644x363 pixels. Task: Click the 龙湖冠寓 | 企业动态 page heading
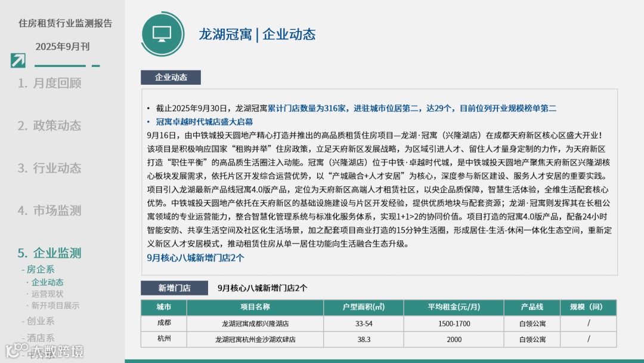pos(257,34)
